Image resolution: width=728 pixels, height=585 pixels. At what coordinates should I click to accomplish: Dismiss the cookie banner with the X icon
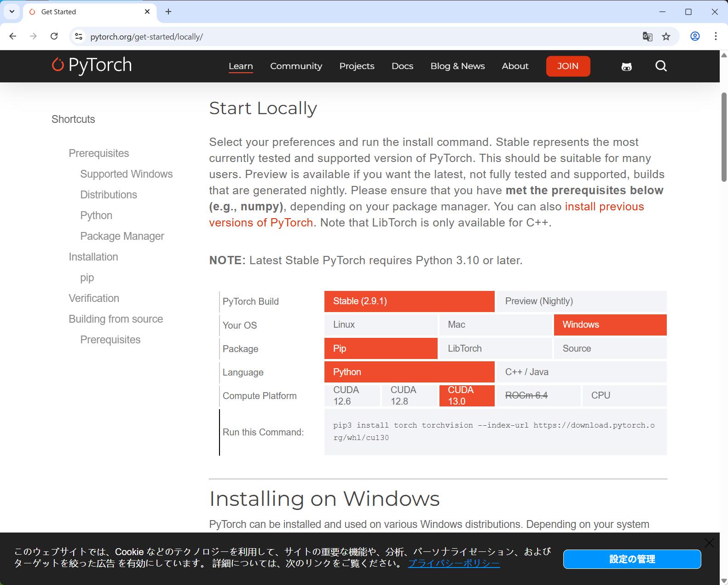(709, 543)
